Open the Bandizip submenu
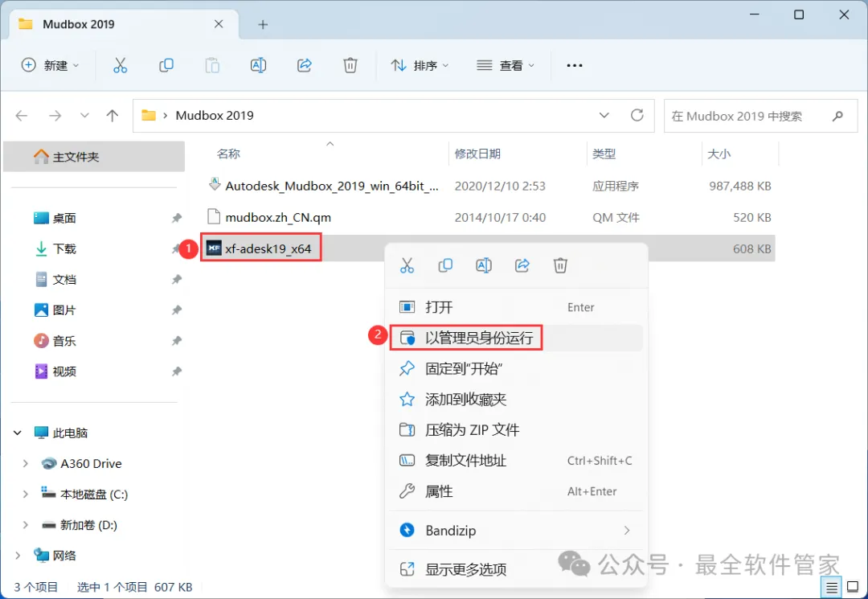This screenshot has width=868, height=599. click(x=515, y=531)
